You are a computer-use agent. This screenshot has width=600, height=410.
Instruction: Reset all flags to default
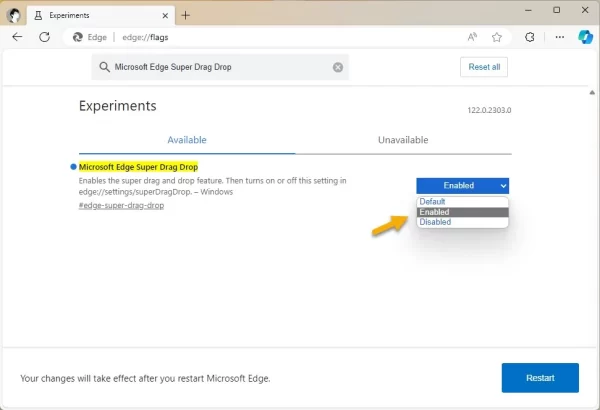point(484,67)
